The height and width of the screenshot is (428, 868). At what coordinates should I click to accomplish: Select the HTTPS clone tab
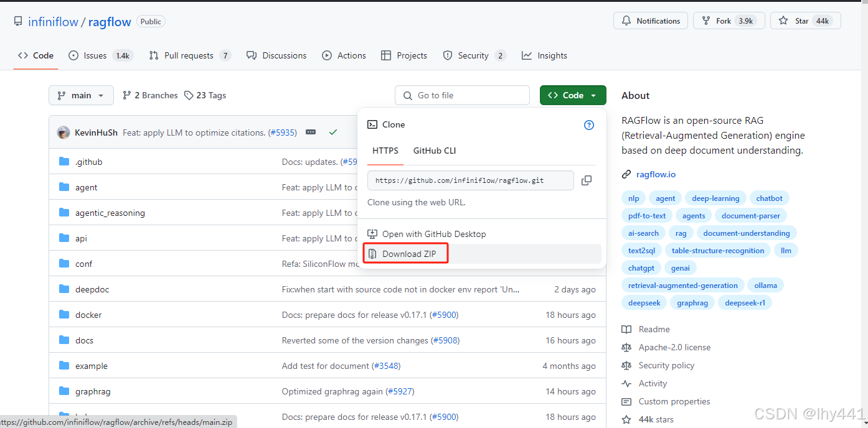(x=385, y=151)
